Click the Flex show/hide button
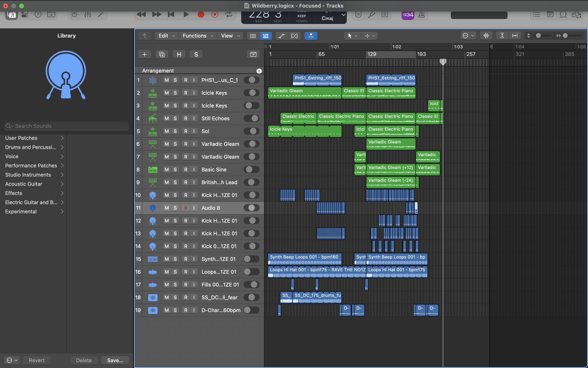This screenshot has height=368, width=588. [294, 36]
